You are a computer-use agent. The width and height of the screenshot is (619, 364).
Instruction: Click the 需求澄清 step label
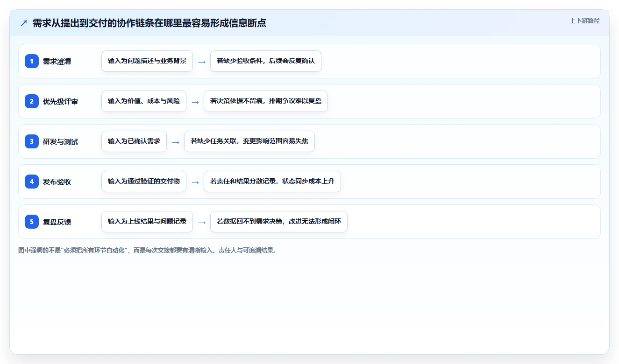pos(57,61)
